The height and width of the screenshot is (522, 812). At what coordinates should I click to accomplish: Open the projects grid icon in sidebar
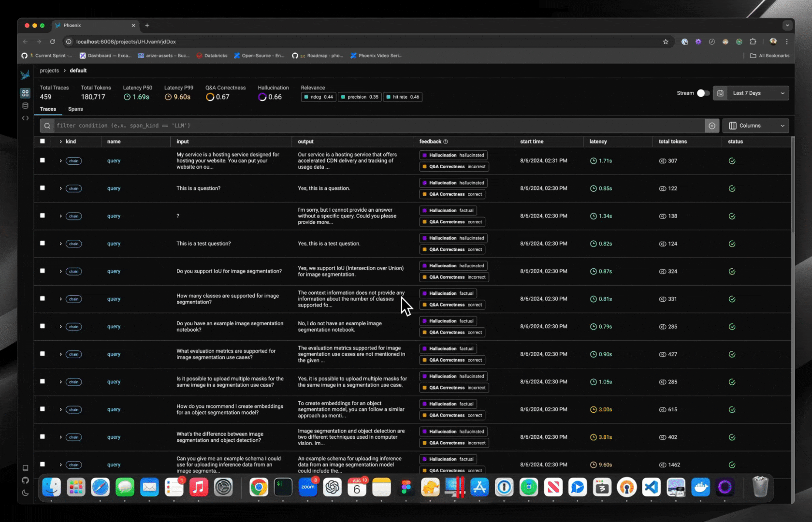point(25,93)
